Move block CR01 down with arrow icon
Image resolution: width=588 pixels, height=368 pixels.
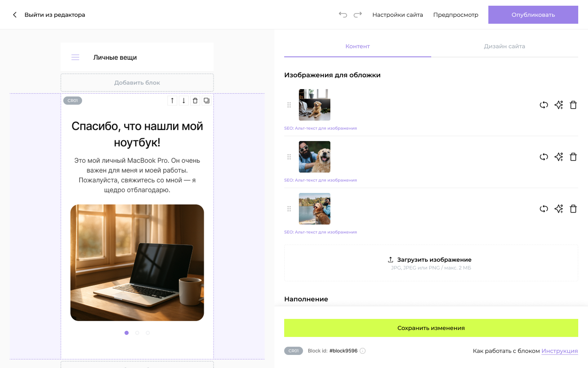pos(184,101)
